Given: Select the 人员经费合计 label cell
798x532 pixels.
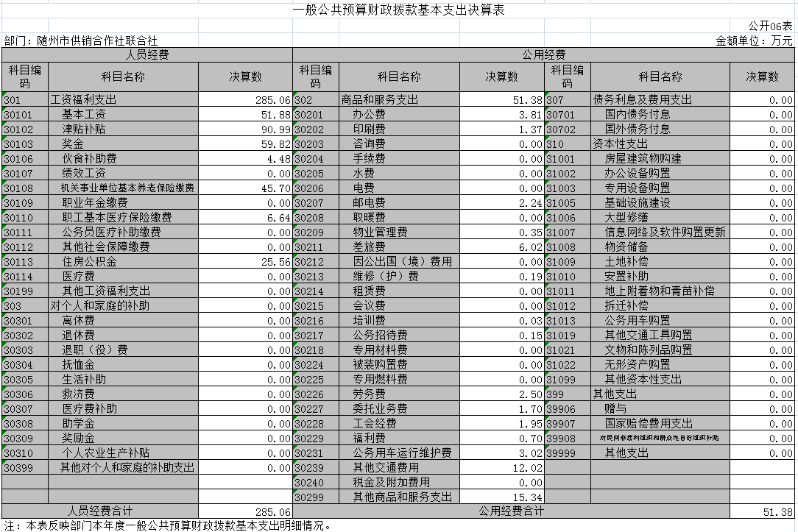Looking at the screenshot, I should tap(100, 511).
